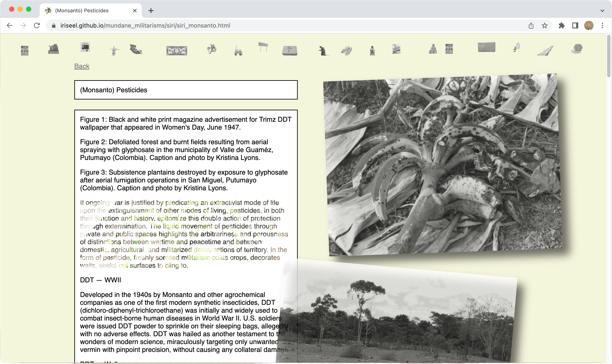
Task: Select the old envelope icon
Action: (x=486, y=47)
